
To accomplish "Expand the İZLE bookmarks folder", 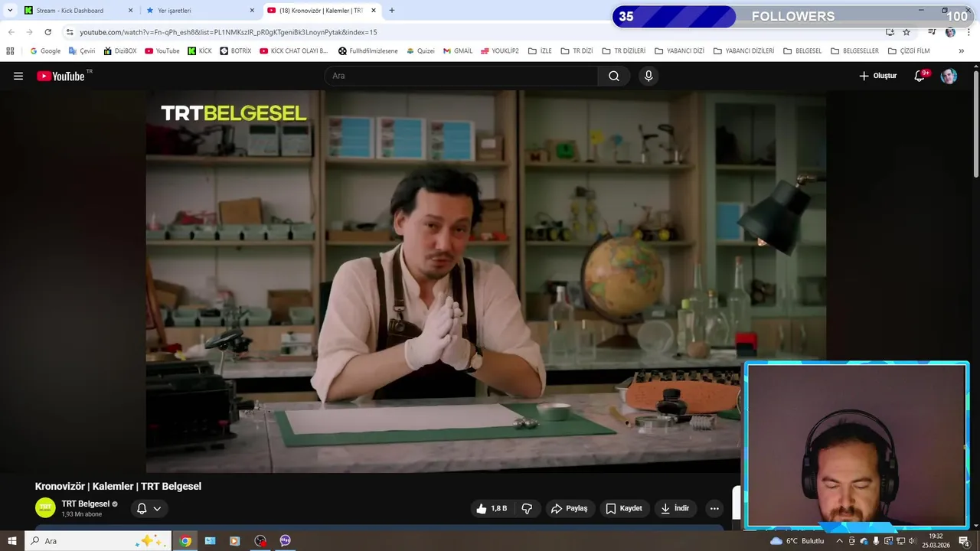I will [540, 51].
